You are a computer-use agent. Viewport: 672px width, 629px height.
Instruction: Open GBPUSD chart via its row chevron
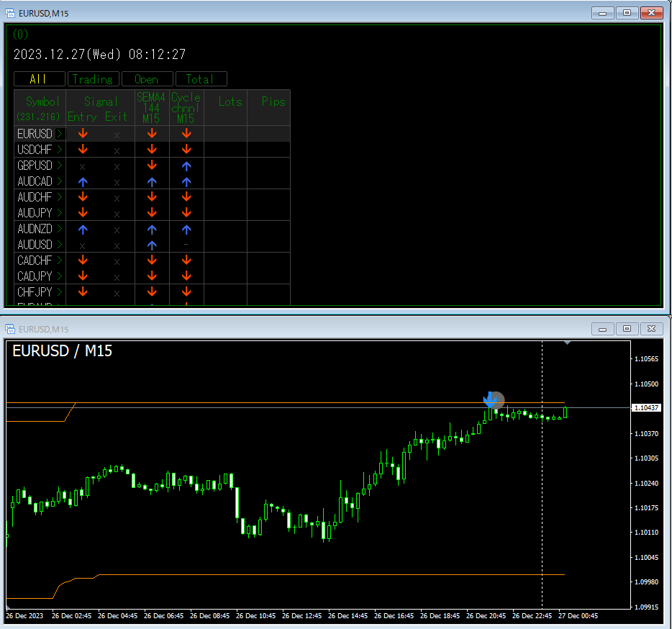pos(60,166)
